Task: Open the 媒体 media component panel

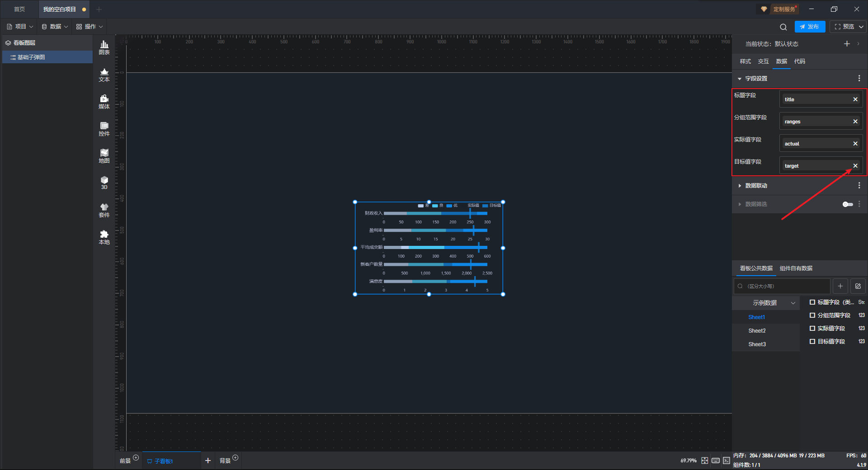Action: click(104, 102)
